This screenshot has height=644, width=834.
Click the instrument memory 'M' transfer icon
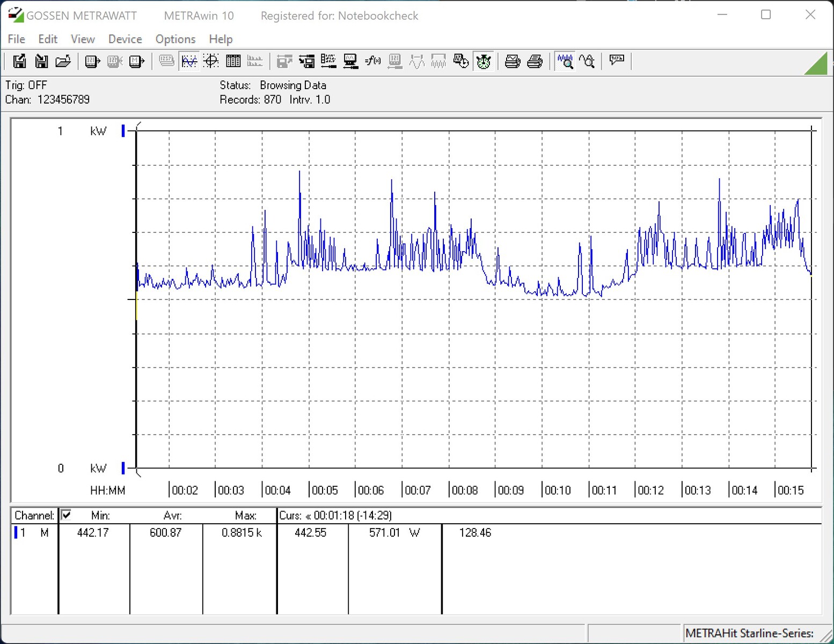click(x=137, y=61)
